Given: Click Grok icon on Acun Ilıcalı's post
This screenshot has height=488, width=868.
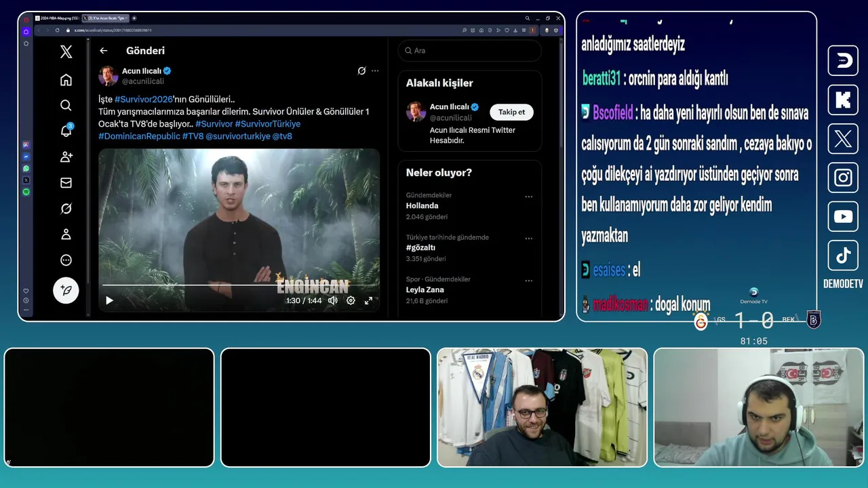Looking at the screenshot, I should pyautogui.click(x=361, y=70).
